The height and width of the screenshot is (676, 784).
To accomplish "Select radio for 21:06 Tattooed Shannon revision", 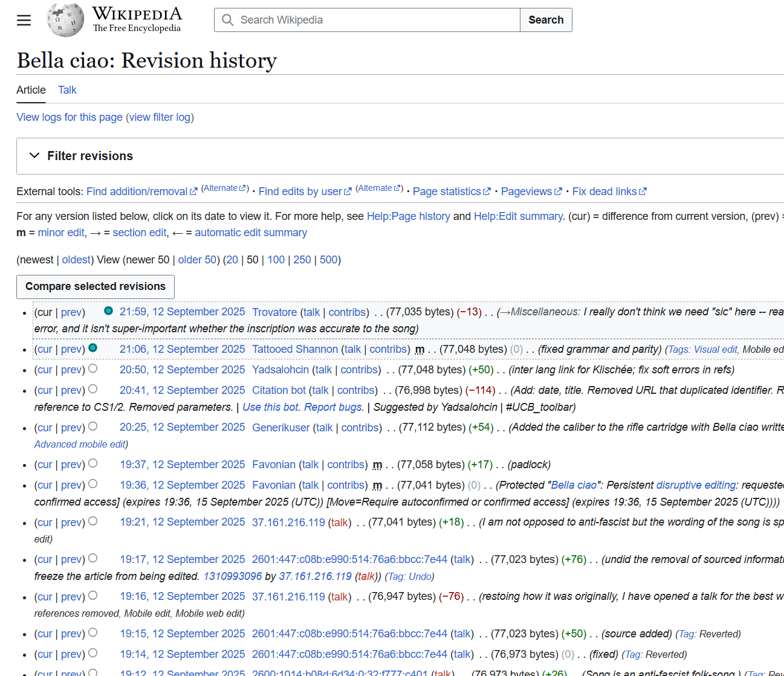I will tap(92, 348).
